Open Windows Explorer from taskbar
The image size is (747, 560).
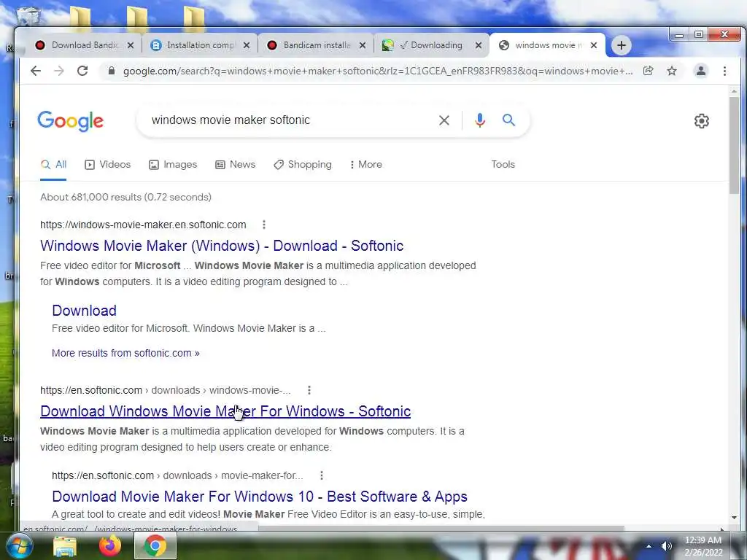(x=65, y=546)
